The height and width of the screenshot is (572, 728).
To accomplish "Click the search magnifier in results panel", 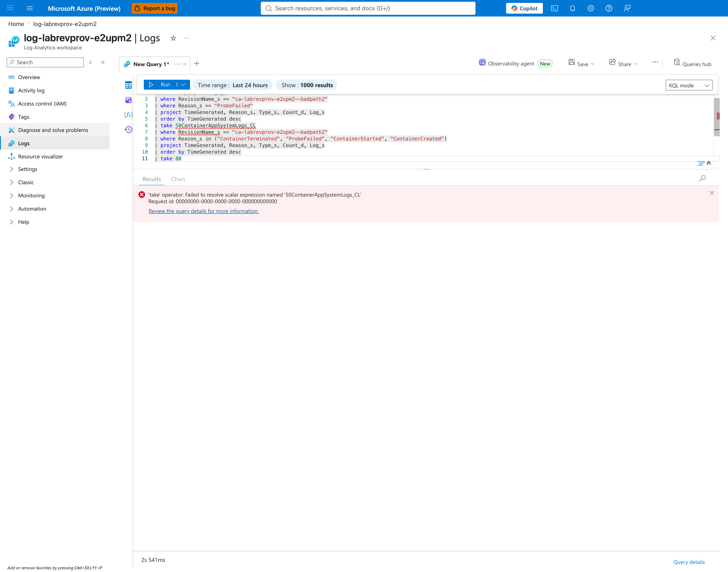I will pyautogui.click(x=702, y=178).
